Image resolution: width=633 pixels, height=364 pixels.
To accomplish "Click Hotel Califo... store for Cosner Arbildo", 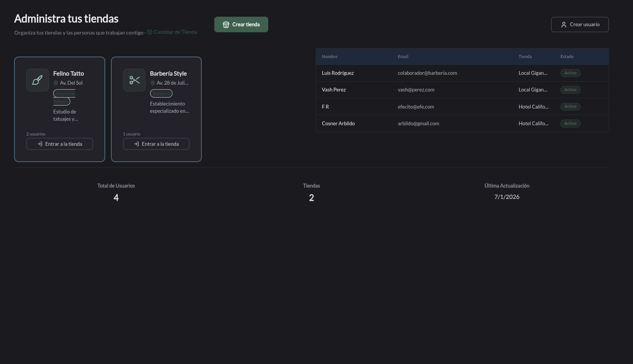I will [533, 123].
